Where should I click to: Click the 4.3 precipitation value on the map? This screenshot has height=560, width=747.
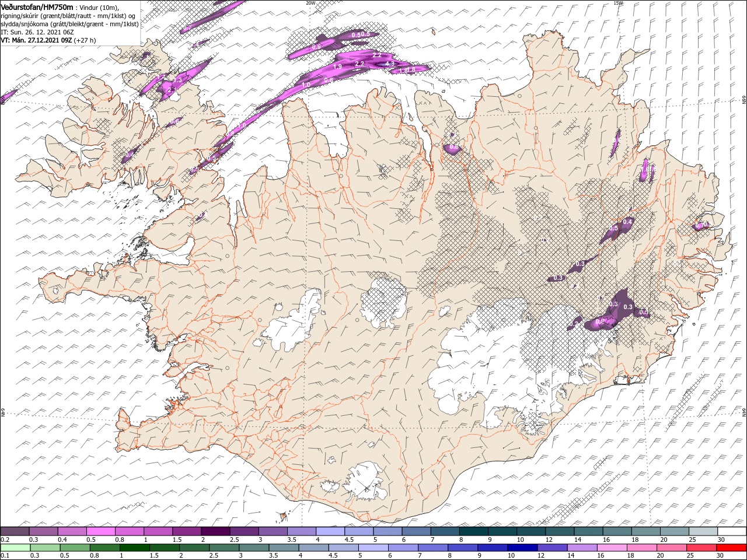click(x=391, y=63)
